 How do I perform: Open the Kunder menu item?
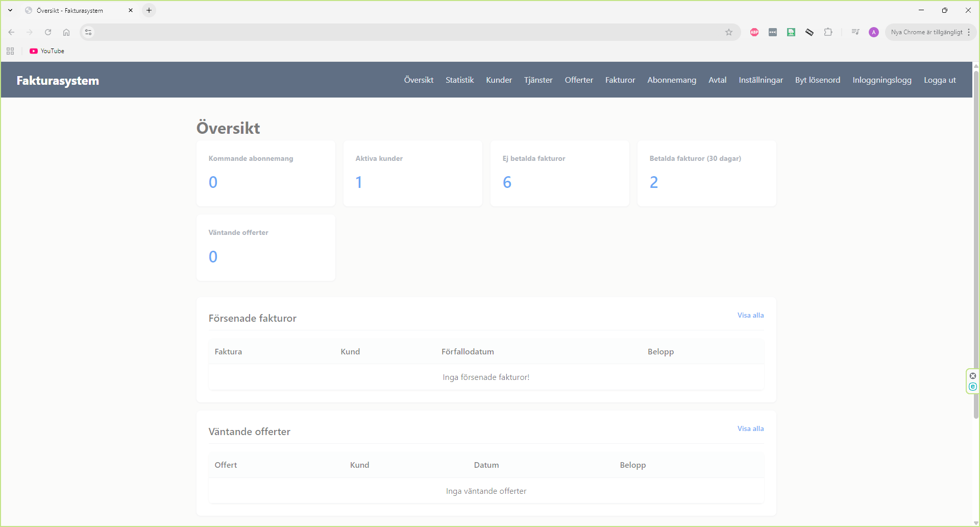click(499, 80)
